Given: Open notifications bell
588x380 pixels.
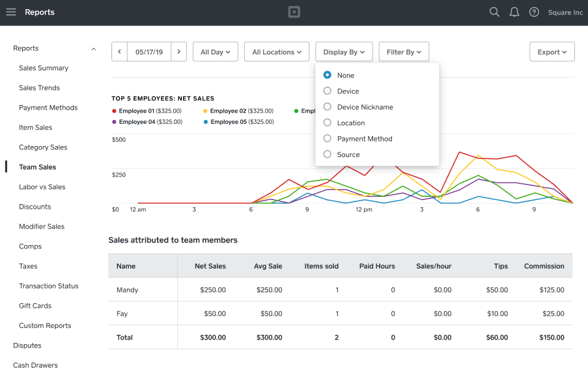Looking at the screenshot, I should click(x=514, y=12).
